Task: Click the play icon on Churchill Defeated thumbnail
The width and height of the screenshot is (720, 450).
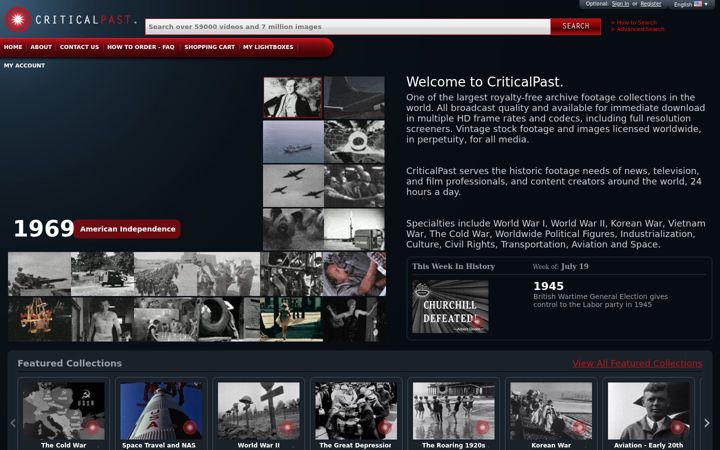Action: tap(477, 322)
